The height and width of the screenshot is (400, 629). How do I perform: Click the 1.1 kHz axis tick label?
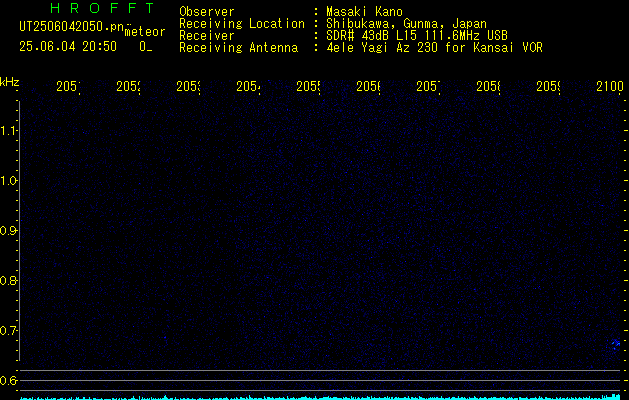coord(8,130)
